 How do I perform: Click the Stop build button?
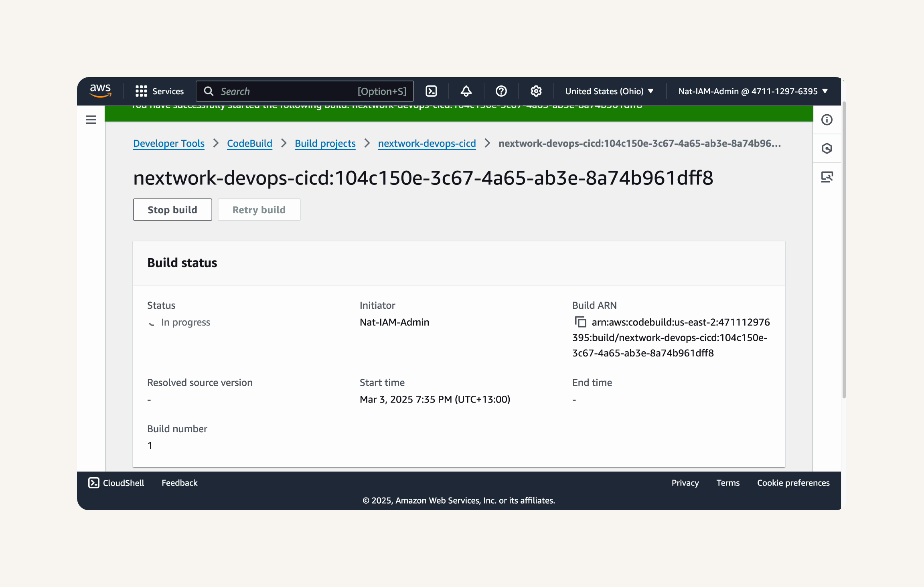click(x=172, y=210)
